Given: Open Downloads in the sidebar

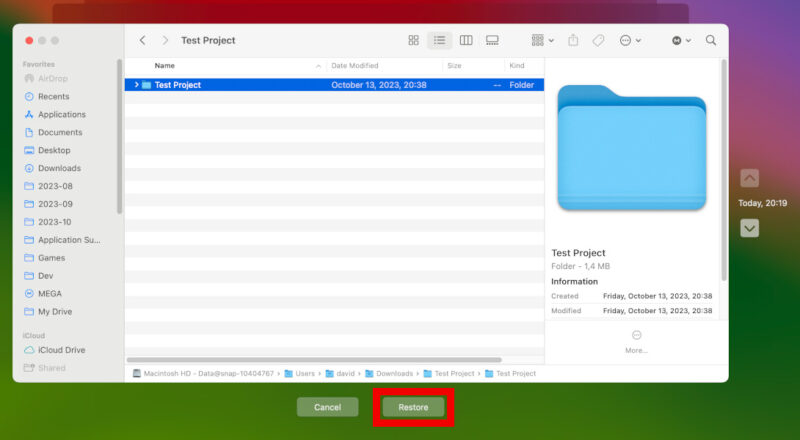Looking at the screenshot, I should (53, 168).
